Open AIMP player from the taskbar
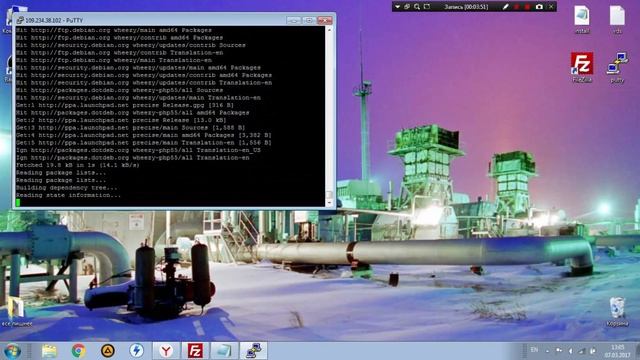640x360 pixels. click(x=108, y=351)
